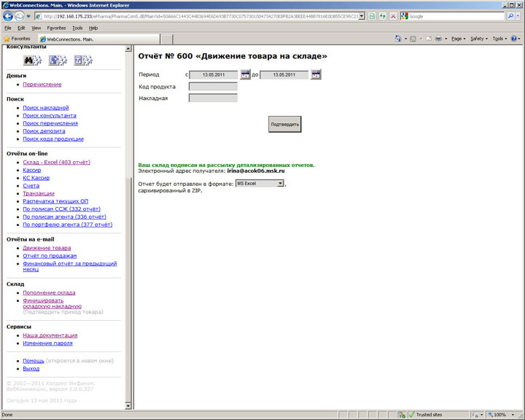Click the Выход logout link
This screenshot has width=525, height=420.
coord(31,368)
